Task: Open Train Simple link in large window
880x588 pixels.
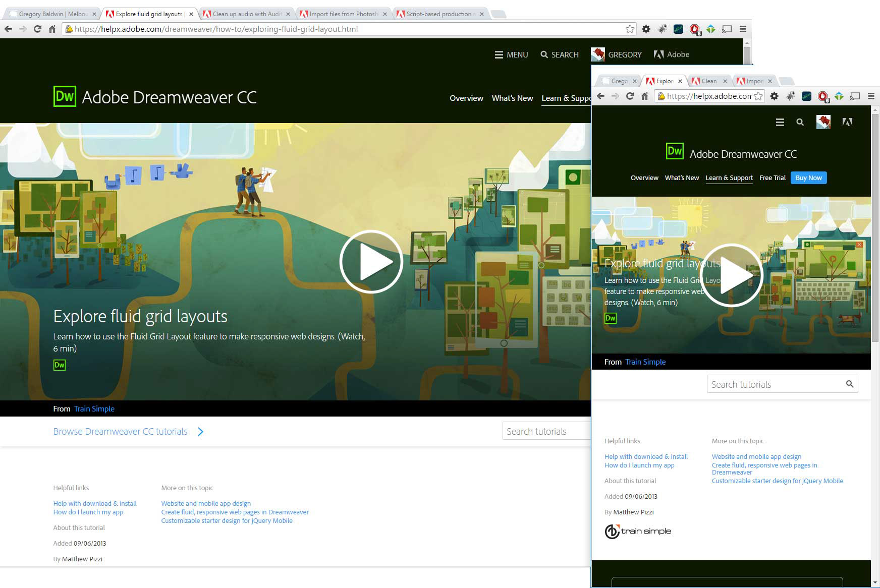Action: pyautogui.click(x=94, y=409)
